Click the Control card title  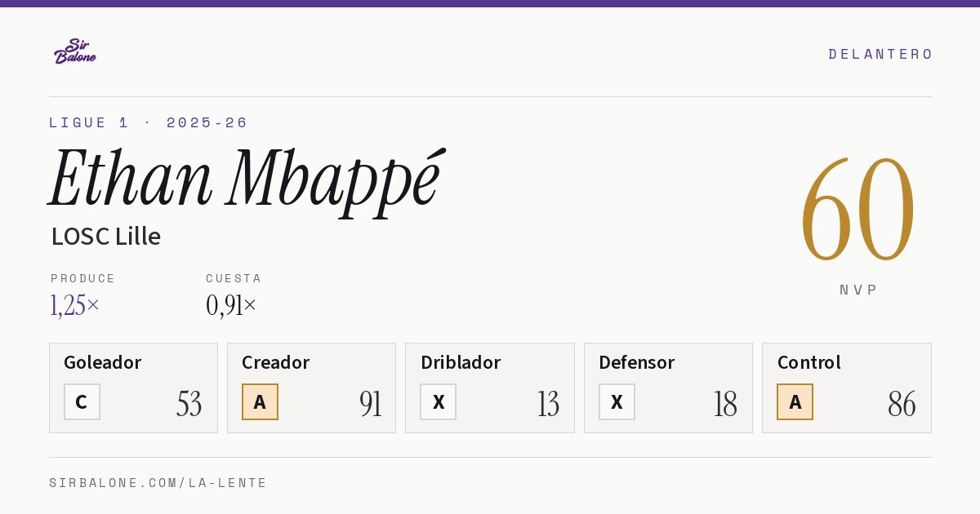[809, 362]
